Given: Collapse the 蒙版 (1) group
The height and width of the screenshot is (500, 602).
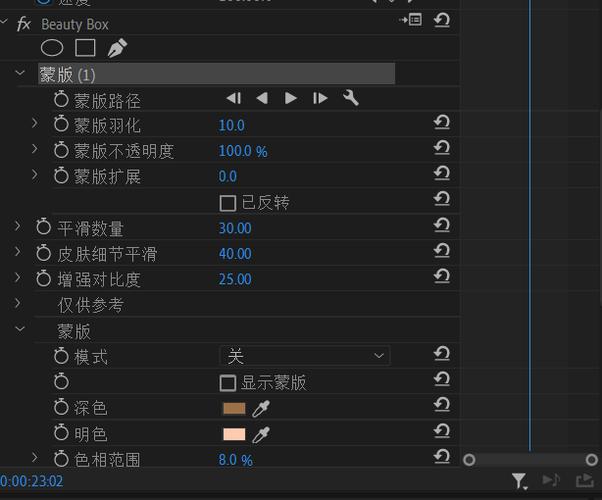Looking at the screenshot, I should pos(20,72).
